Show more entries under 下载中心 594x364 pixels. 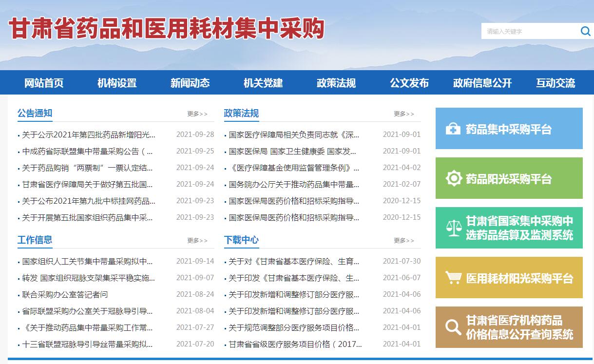click(404, 241)
